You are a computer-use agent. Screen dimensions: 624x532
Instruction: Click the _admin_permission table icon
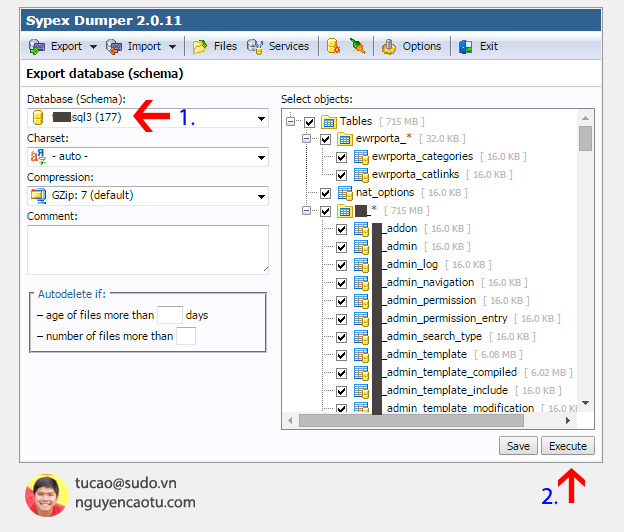pos(361,301)
